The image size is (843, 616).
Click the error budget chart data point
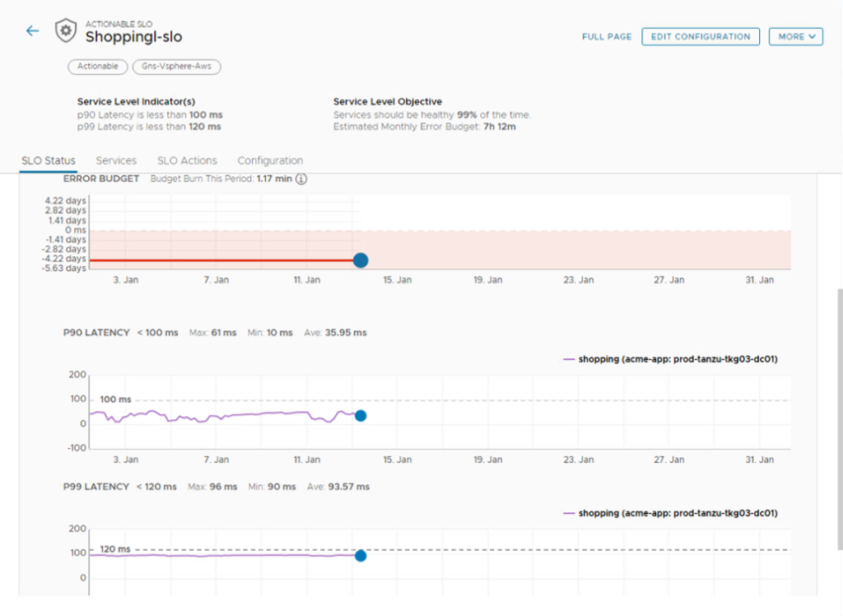pyautogui.click(x=360, y=260)
